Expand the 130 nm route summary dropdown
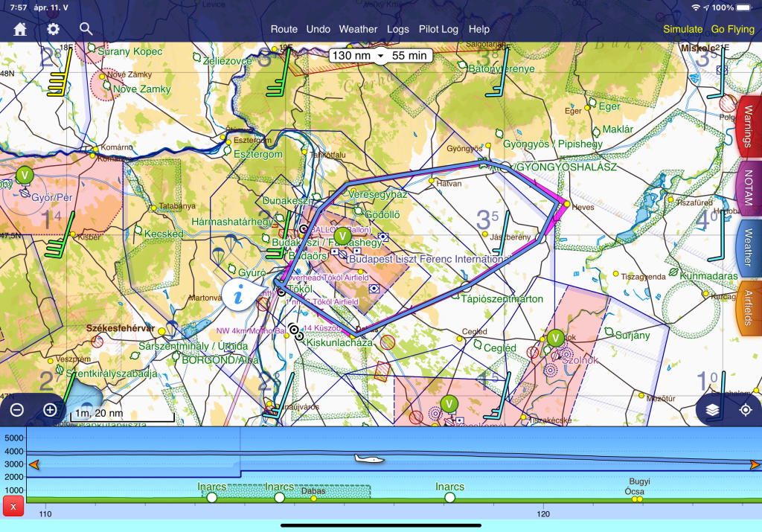Image resolution: width=762 pixels, height=532 pixels. click(x=380, y=56)
